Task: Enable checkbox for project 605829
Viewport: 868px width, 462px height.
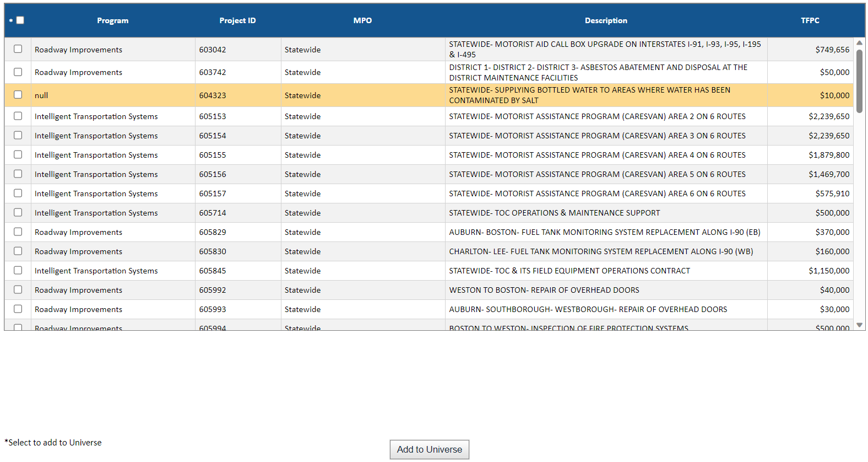Action: tap(18, 232)
